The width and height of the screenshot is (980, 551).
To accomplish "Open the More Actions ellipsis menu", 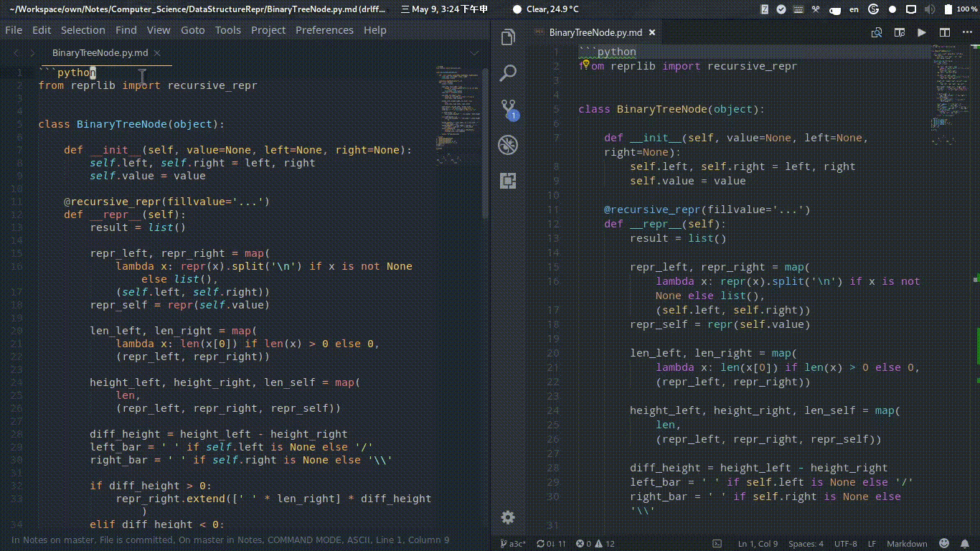I will tap(966, 32).
